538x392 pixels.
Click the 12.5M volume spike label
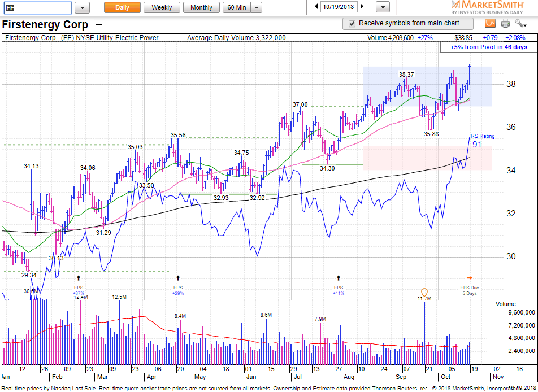point(119,297)
